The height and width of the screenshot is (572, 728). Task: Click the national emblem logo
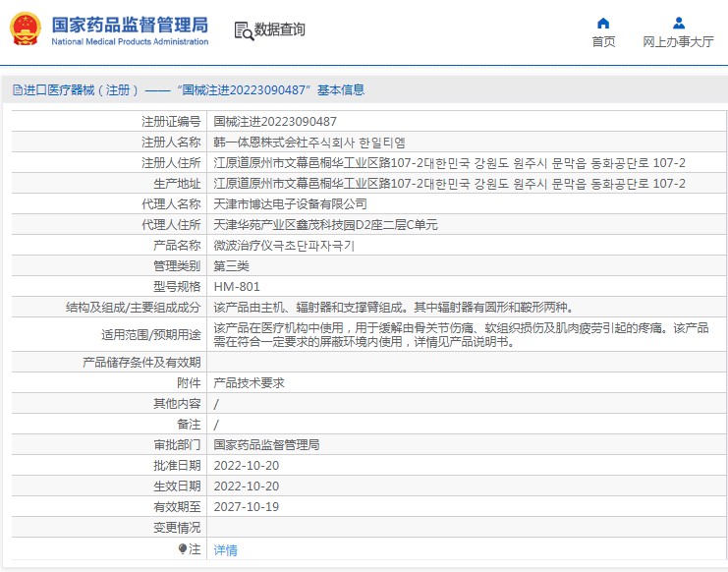pos(26,29)
